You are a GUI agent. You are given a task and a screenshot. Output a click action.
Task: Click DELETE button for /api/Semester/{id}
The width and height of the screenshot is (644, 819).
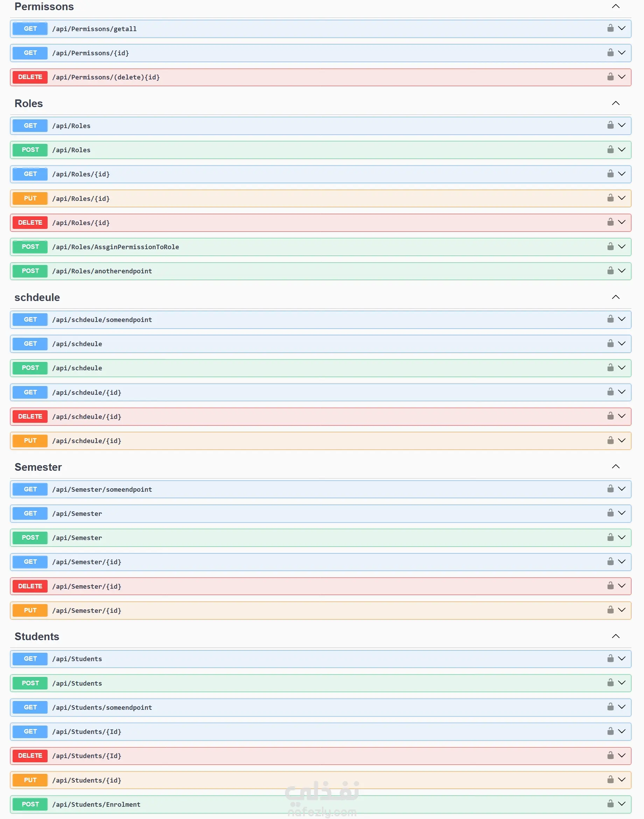click(30, 586)
